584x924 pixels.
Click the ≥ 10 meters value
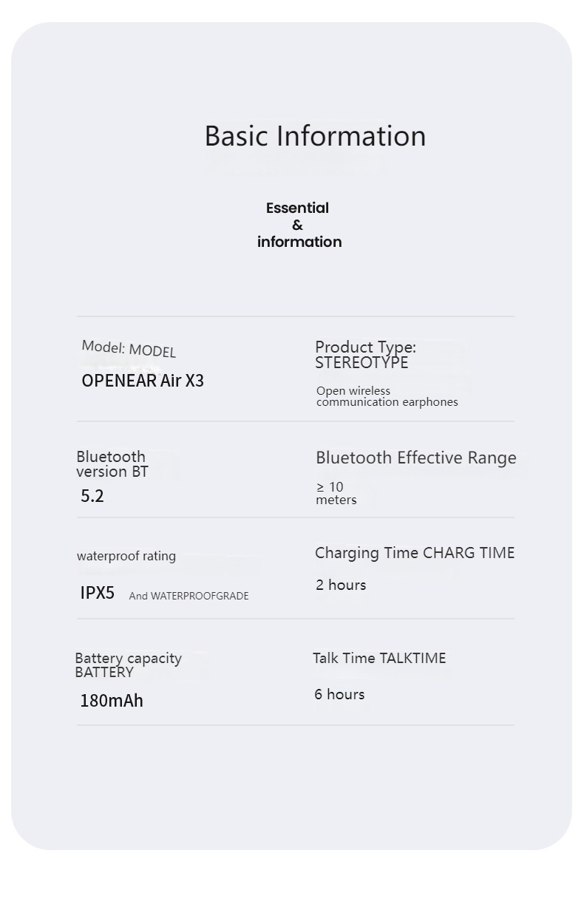[x=336, y=493]
